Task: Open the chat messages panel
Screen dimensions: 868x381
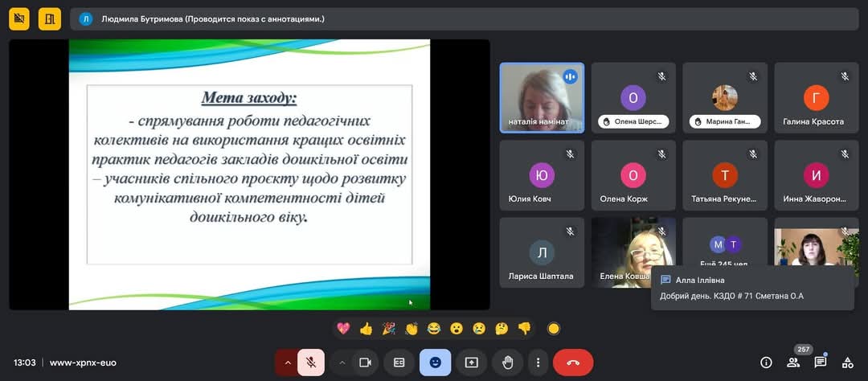Action: 820,363
